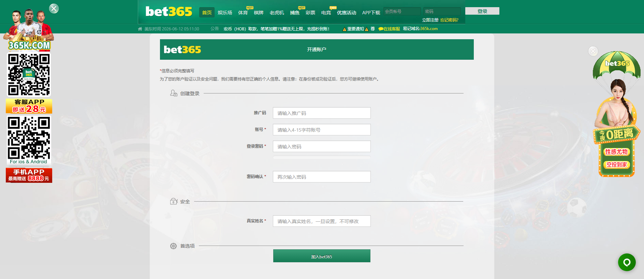This screenshot has width=644, height=279.
Task: Click the 在线客服 chat icon link
Action: (389, 29)
